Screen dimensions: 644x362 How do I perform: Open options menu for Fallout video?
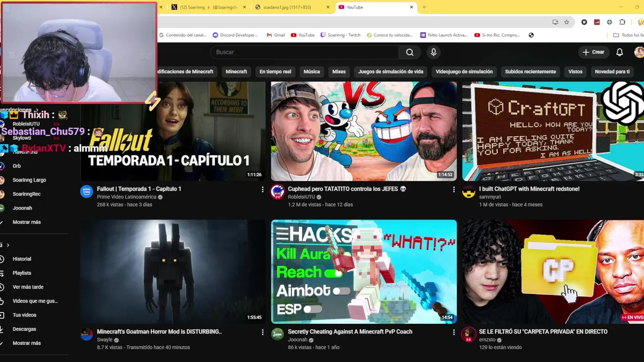pos(262,190)
